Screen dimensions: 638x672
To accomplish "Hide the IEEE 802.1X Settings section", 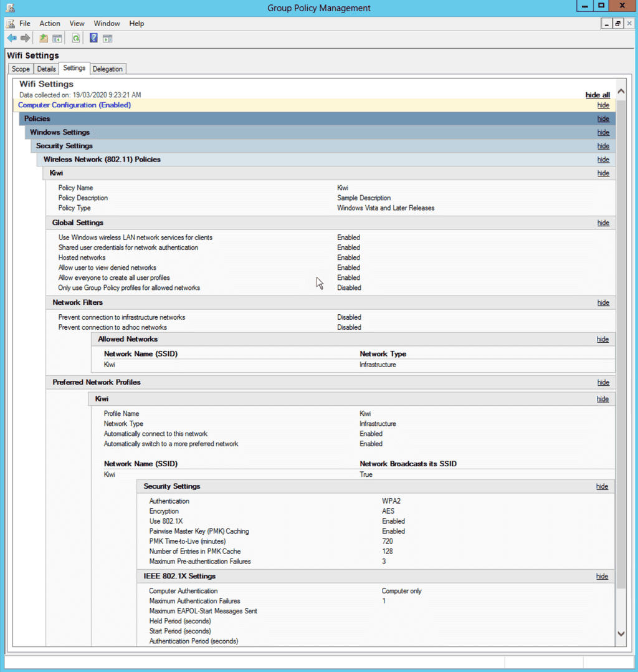I will (602, 577).
